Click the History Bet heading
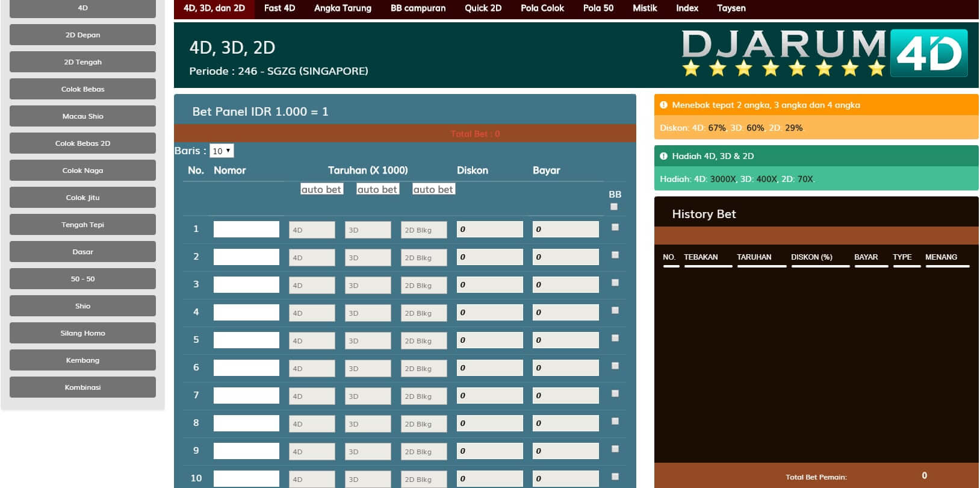 (704, 214)
